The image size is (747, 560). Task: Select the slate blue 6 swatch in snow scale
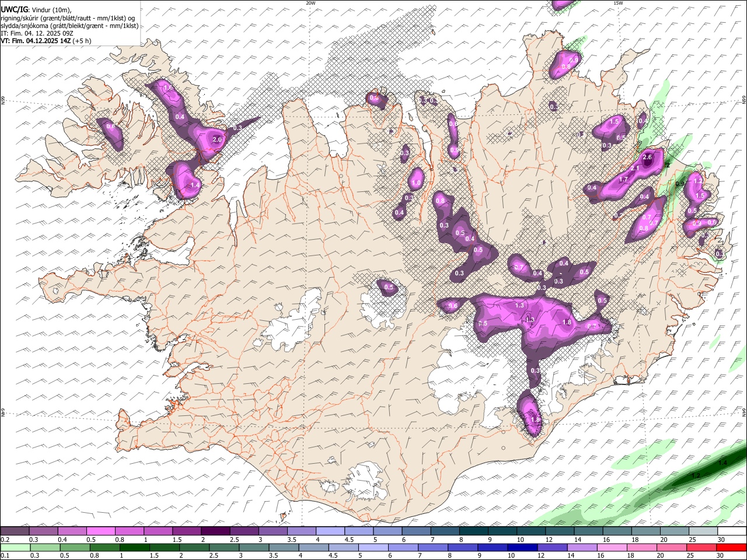(x=416, y=531)
